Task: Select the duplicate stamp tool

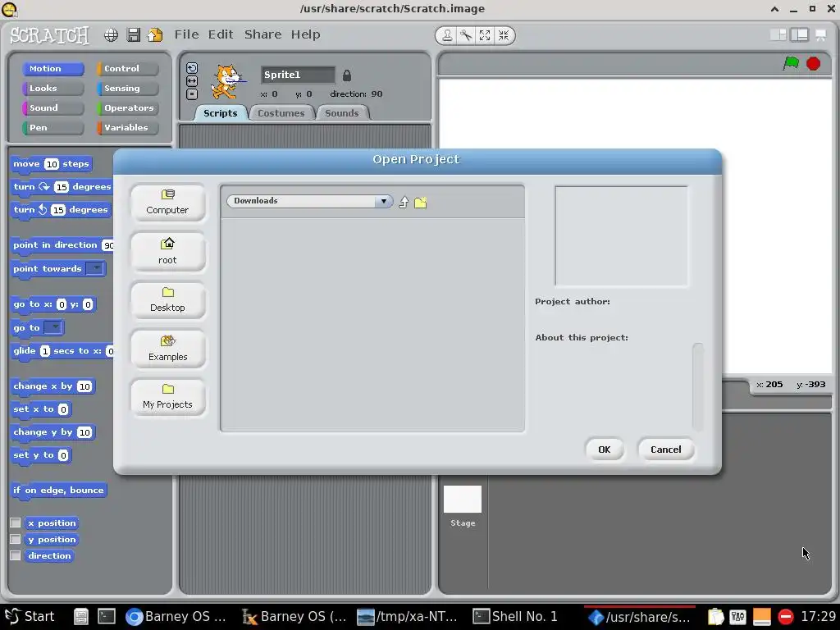Action: pyautogui.click(x=447, y=35)
